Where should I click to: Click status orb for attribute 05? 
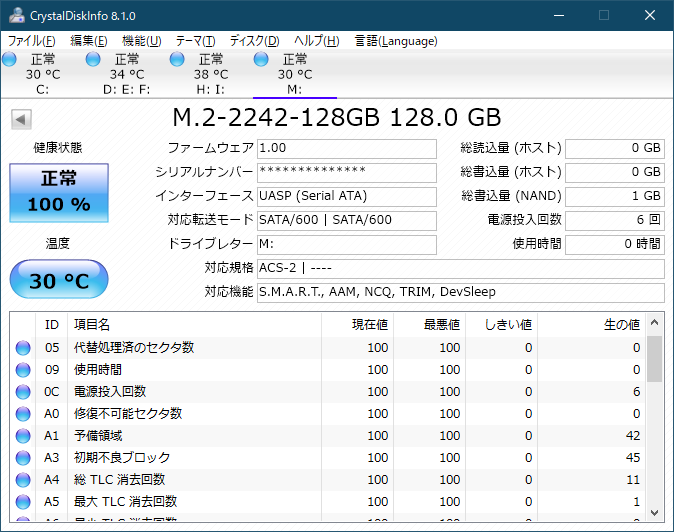(23, 348)
